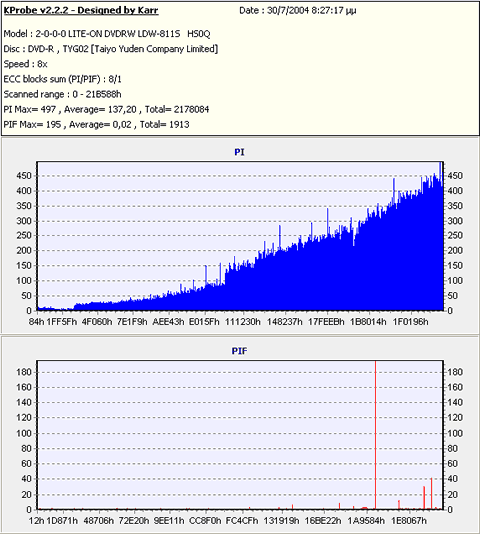Click the PIF chart title

(239, 351)
